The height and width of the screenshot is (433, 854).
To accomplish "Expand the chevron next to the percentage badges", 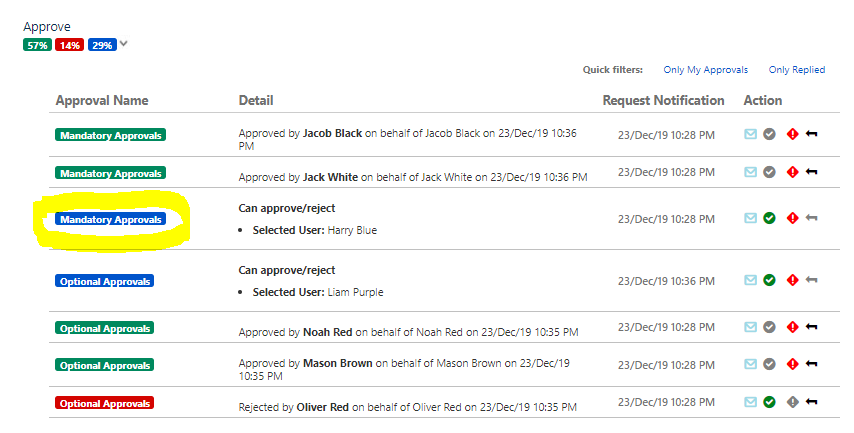I will tap(124, 44).
